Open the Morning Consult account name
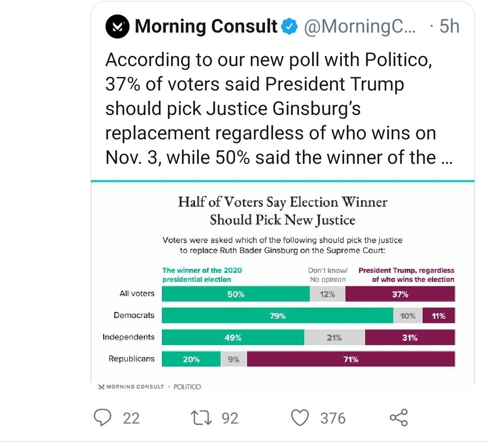Image resolution: width=489 pixels, height=448 pixels. [x=206, y=26]
